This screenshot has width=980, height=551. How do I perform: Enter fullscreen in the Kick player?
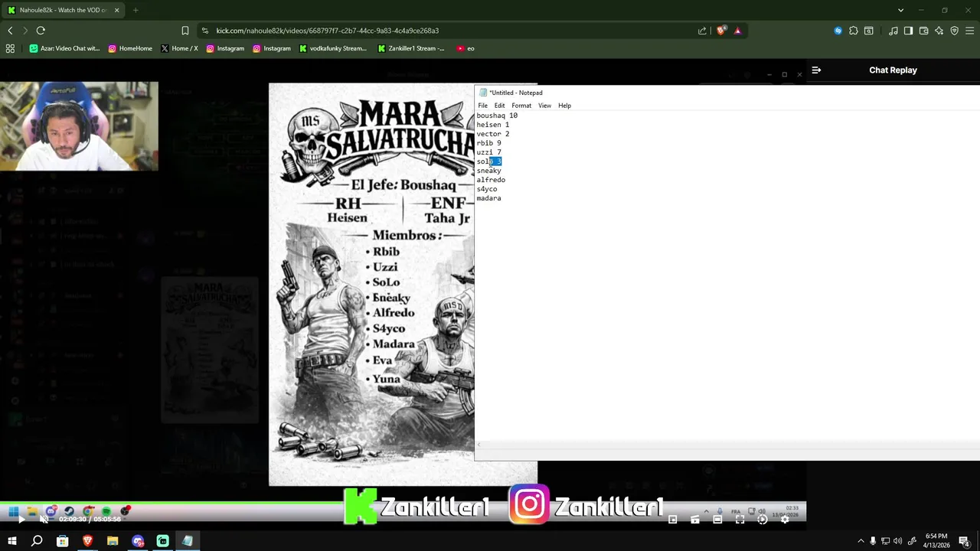pyautogui.click(x=740, y=520)
